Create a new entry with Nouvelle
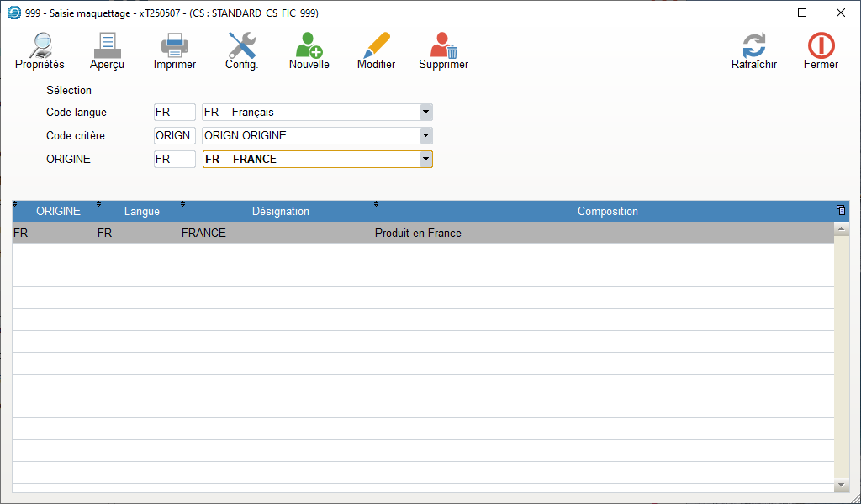The image size is (861, 504). pyautogui.click(x=309, y=46)
